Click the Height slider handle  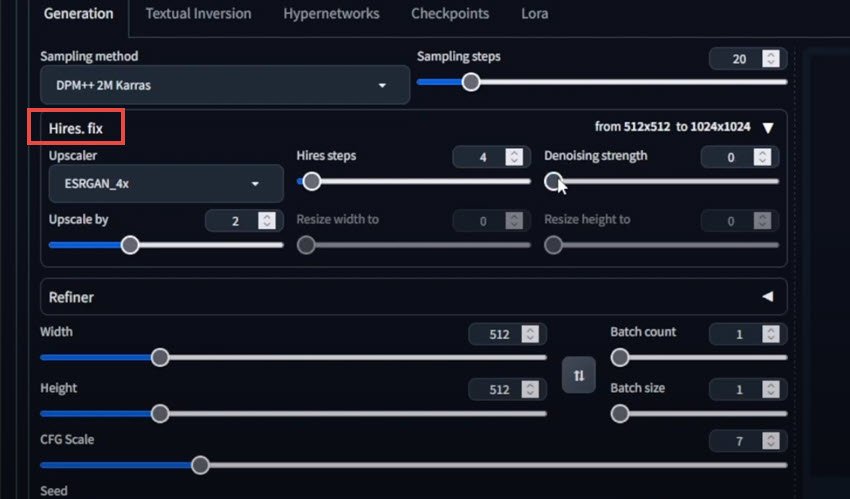(160, 414)
